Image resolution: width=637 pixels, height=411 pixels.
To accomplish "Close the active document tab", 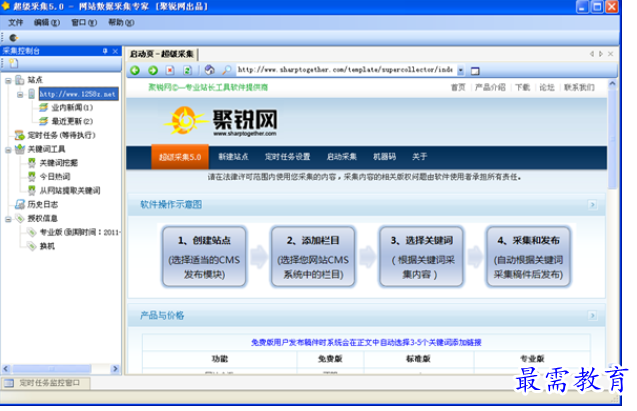I will coord(611,54).
